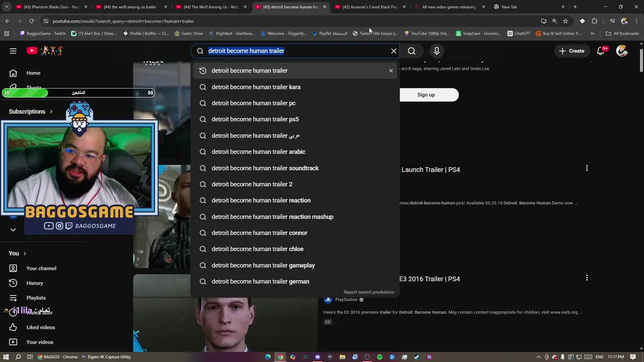Open taskbar search icon
This screenshot has height=362, width=644.
[18, 357]
